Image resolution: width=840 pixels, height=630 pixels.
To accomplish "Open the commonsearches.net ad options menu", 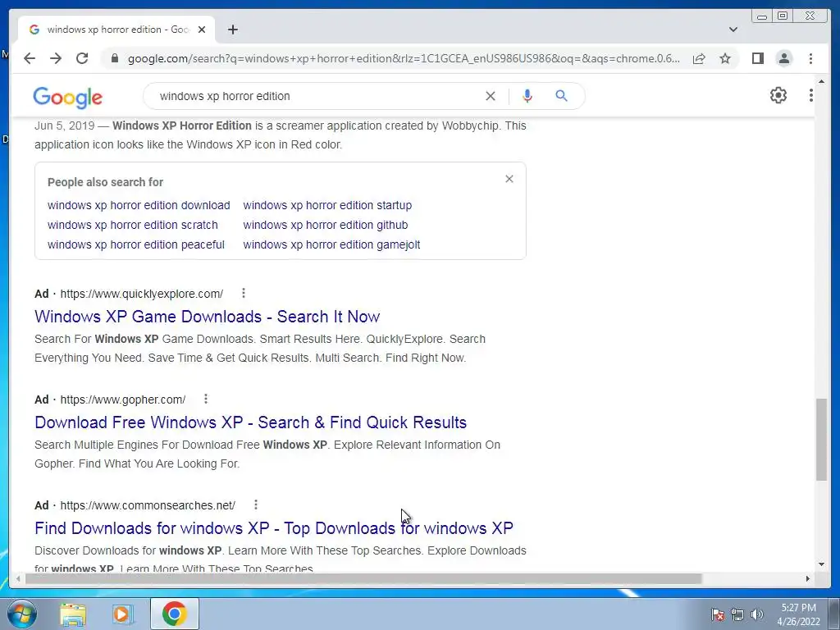I will 256,504.
